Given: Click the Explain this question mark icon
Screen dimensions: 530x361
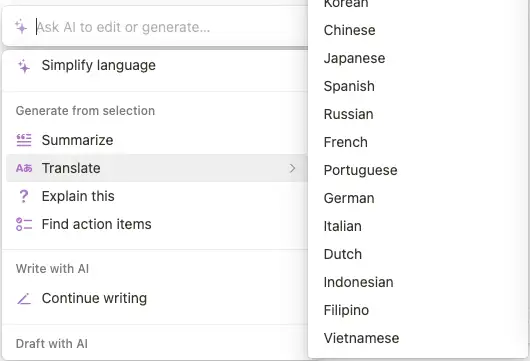Looking at the screenshot, I should [x=24, y=196].
